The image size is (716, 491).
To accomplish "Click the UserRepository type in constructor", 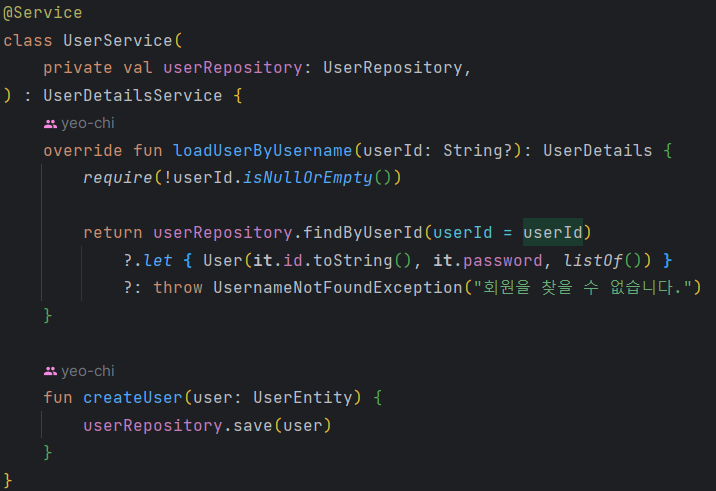I will (393, 68).
